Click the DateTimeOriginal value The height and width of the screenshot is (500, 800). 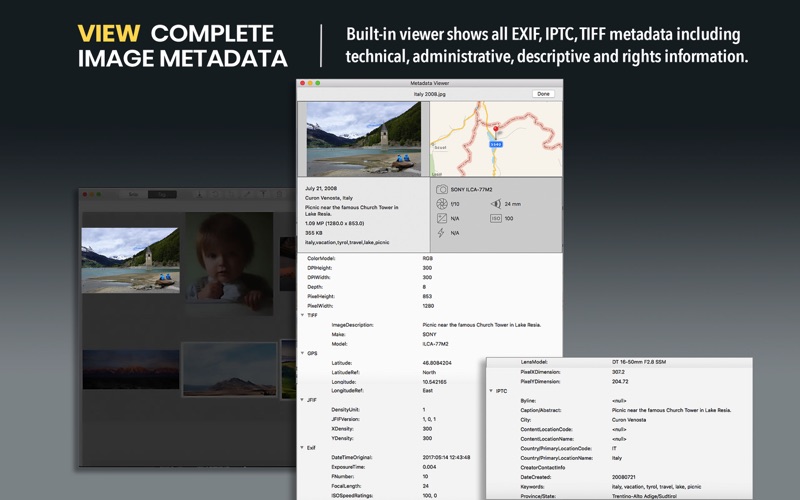446,458
